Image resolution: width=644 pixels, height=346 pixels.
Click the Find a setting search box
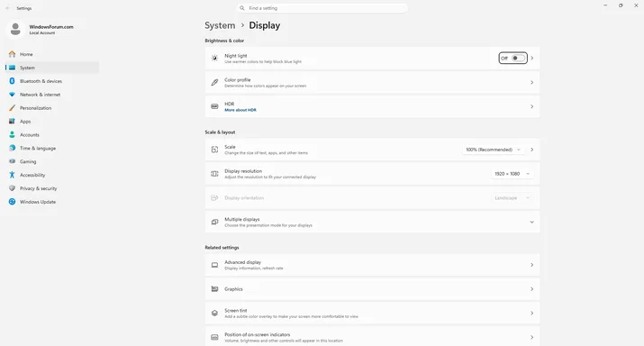tap(322, 8)
